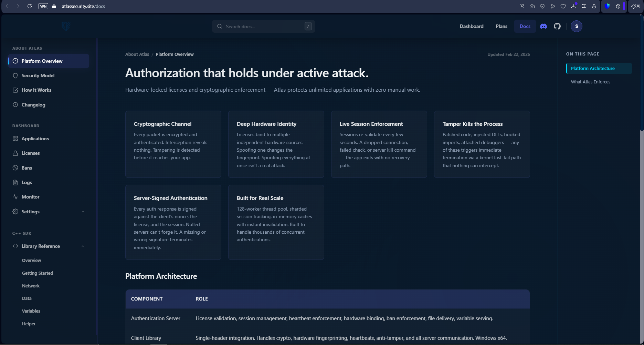Click the Authentication Server table cell
644x345 pixels.
coord(156,318)
